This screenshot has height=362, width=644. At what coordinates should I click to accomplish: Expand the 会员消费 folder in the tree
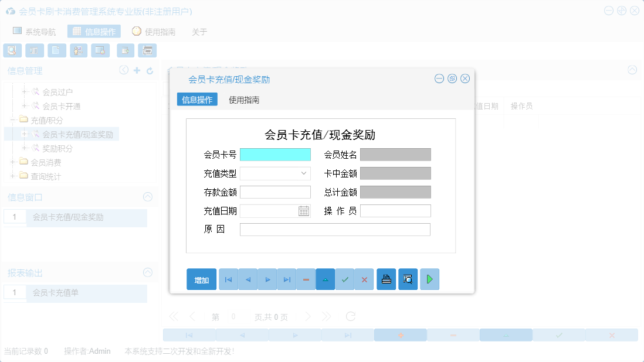pos(13,163)
